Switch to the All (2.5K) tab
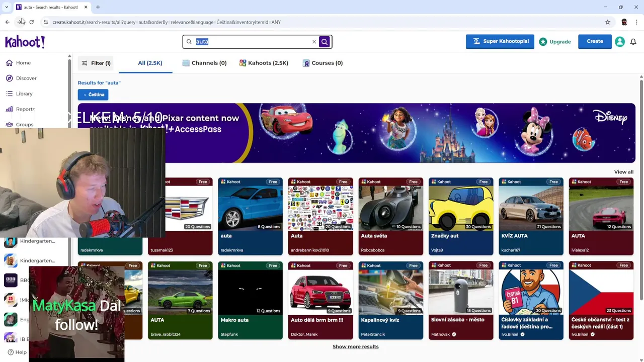644x362 pixels. [150, 63]
